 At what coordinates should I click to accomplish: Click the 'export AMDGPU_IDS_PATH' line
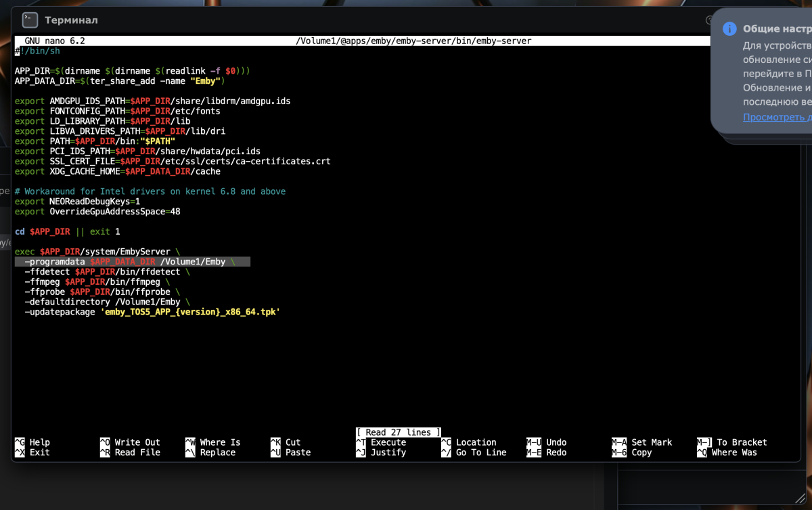(x=152, y=101)
